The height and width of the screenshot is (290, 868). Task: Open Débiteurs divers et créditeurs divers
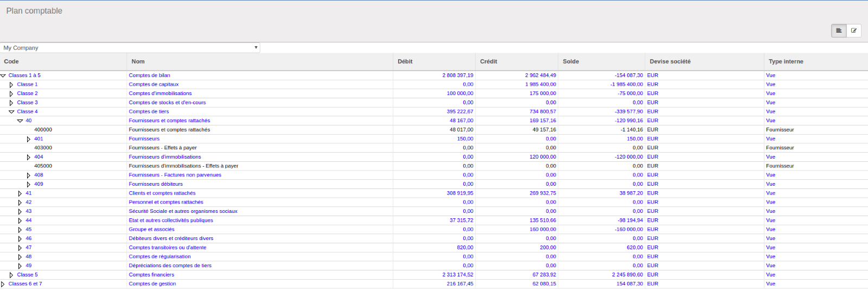click(x=171, y=238)
